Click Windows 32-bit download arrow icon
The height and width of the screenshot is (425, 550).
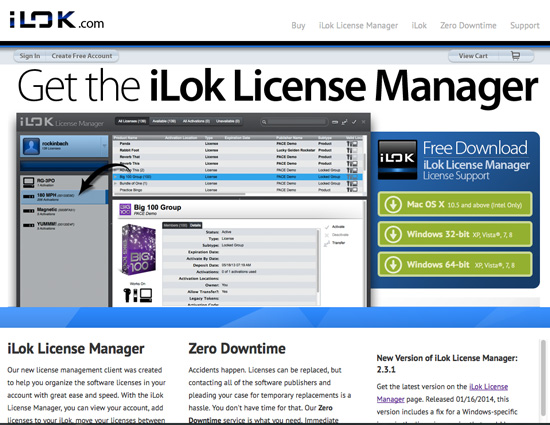(393, 234)
